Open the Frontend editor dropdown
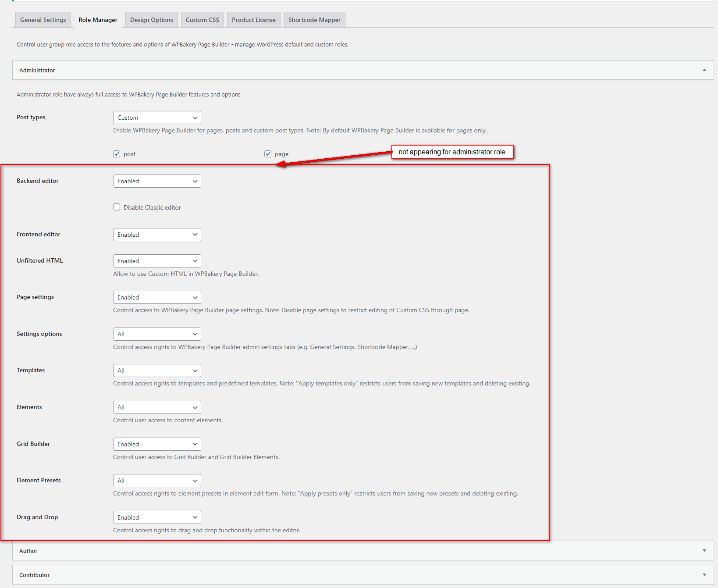The image size is (718, 588). [157, 235]
